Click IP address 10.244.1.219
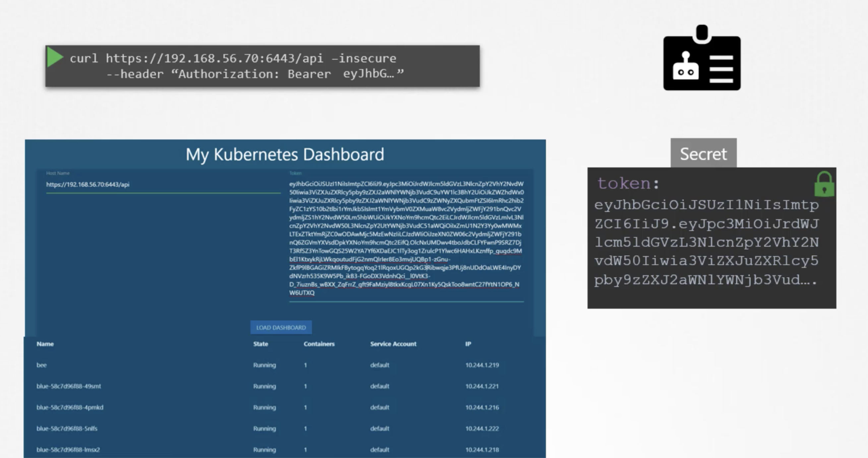868x458 pixels. pyautogui.click(x=482, y=365)
